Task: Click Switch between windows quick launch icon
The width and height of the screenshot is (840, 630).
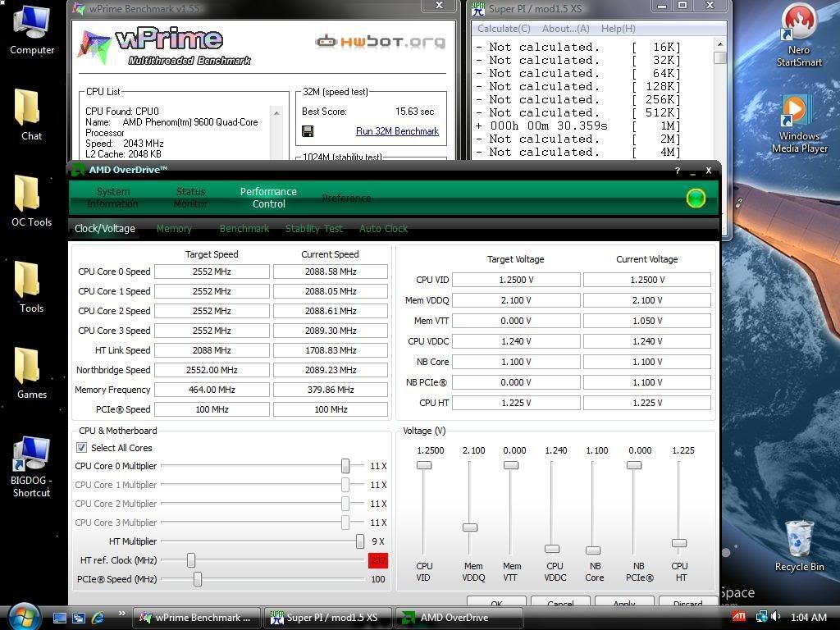Action: pyautogui.click(x=79, y=618)
